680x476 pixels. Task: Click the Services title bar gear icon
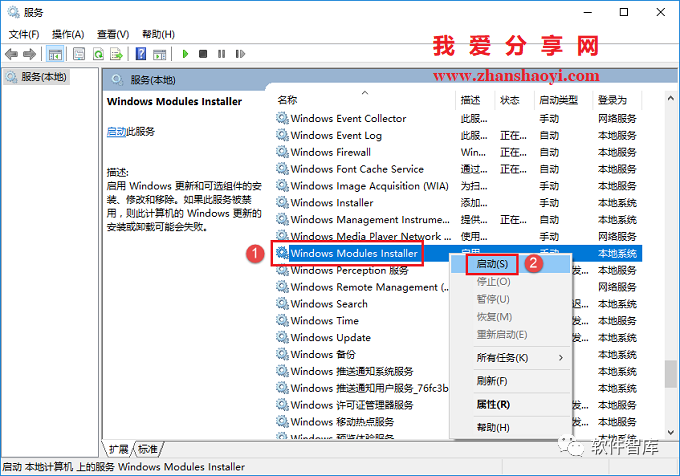[13, 12]
